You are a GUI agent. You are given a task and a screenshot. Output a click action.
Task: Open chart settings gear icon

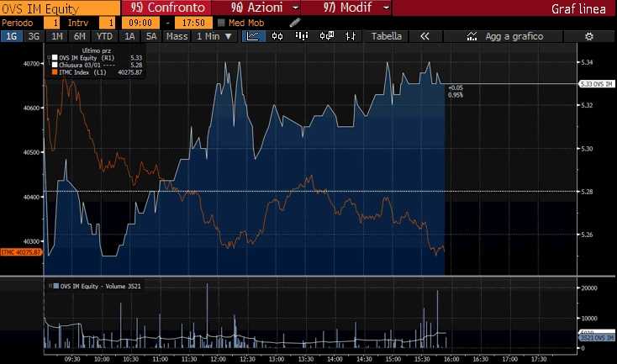point(589,36)
